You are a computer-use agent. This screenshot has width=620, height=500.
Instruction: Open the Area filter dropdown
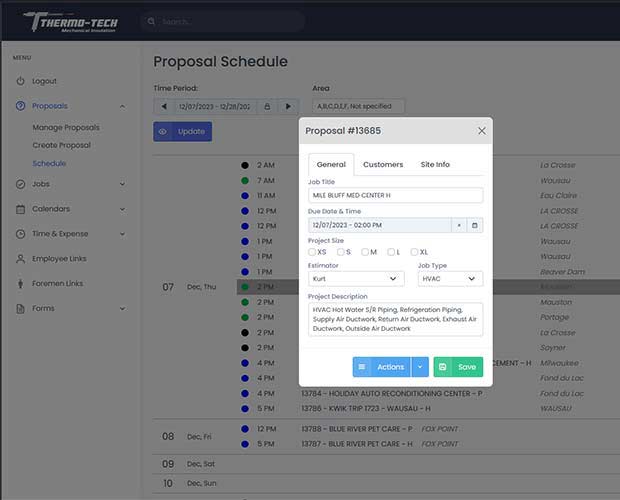pyautogui.click(x=358, y=106)
